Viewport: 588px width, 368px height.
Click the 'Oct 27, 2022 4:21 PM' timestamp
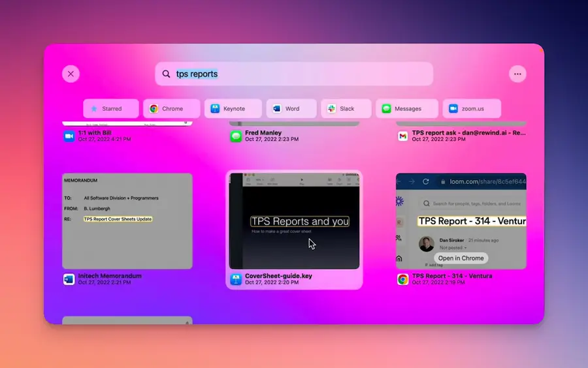[105, 139]
